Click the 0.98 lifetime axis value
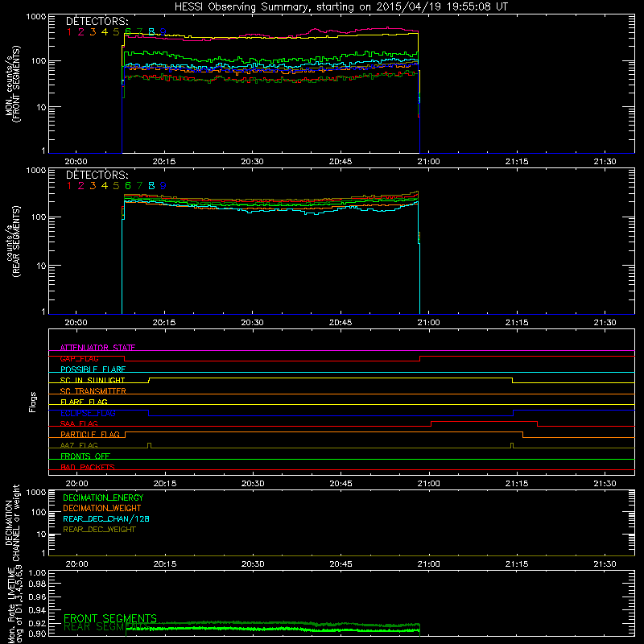Viewport: 644px width, 644px height. point(38,584)
